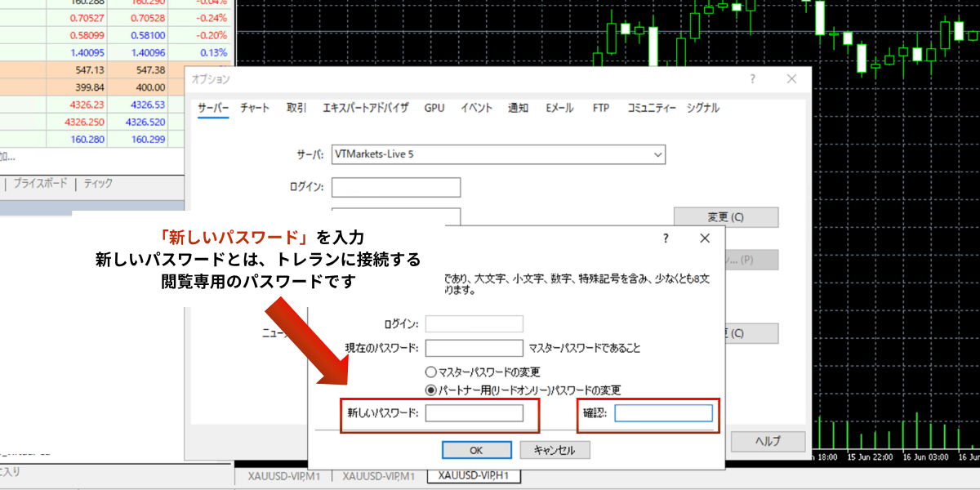Open the ティック tab in Market Watch
Viewport: 980px width, 490px height.
pyautogui.click(x=98, y=184)
